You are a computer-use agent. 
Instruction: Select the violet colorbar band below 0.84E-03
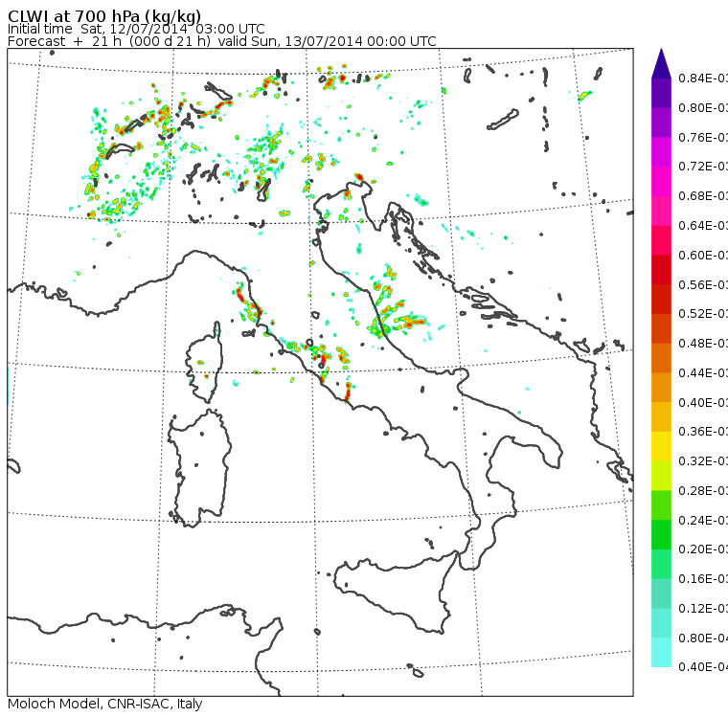click(661, 93)
